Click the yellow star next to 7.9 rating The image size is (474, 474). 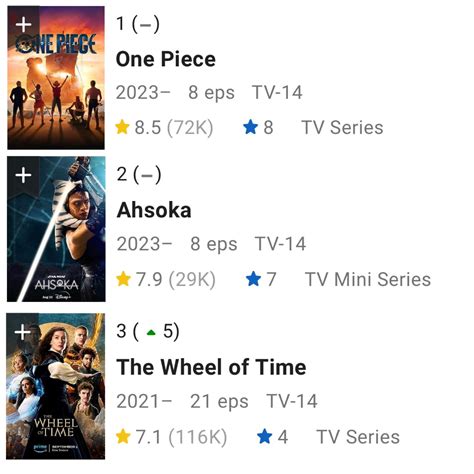pyautogui.click(x=123, y=279)
